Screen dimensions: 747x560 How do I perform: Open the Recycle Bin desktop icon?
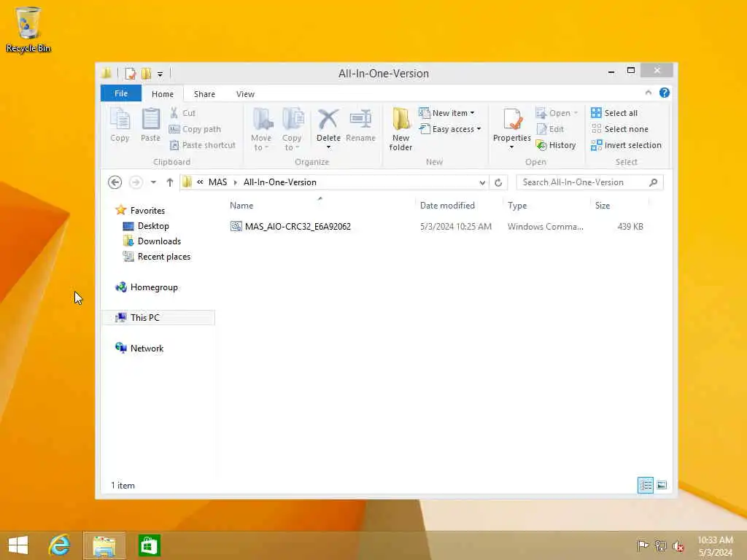click(28, 29)
